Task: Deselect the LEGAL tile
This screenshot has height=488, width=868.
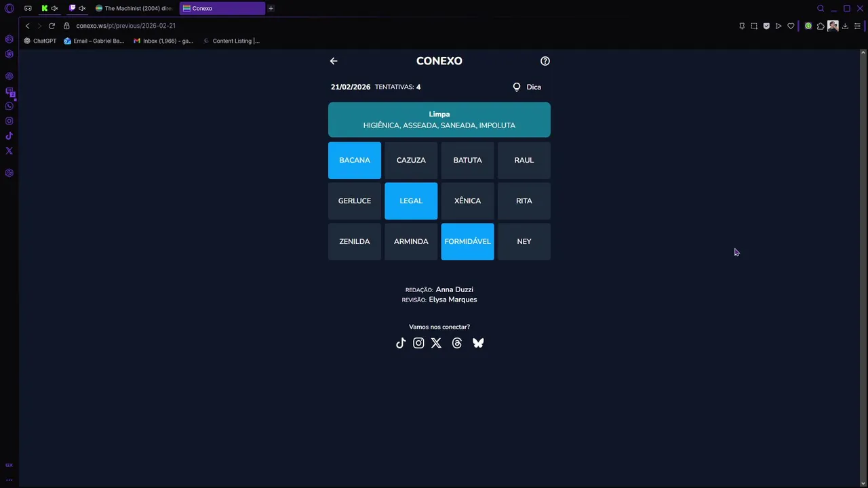Action: click(x=411, y=201)
